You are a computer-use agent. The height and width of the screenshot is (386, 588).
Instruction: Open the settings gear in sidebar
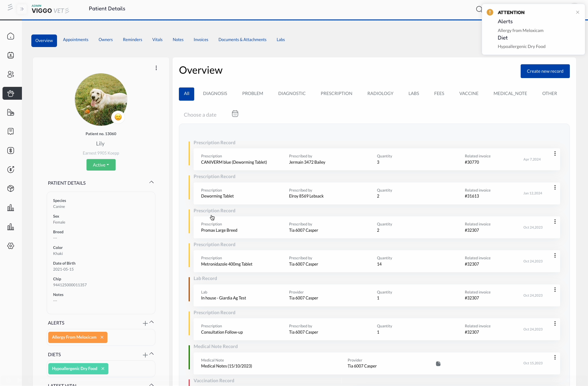tap(11, 246)
